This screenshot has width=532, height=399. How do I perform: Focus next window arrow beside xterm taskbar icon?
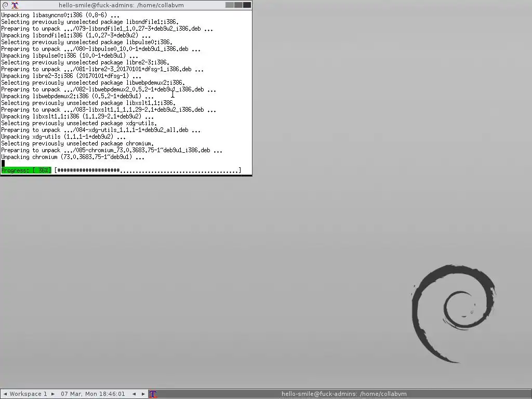pyautogui.click(x=143, y=394)
